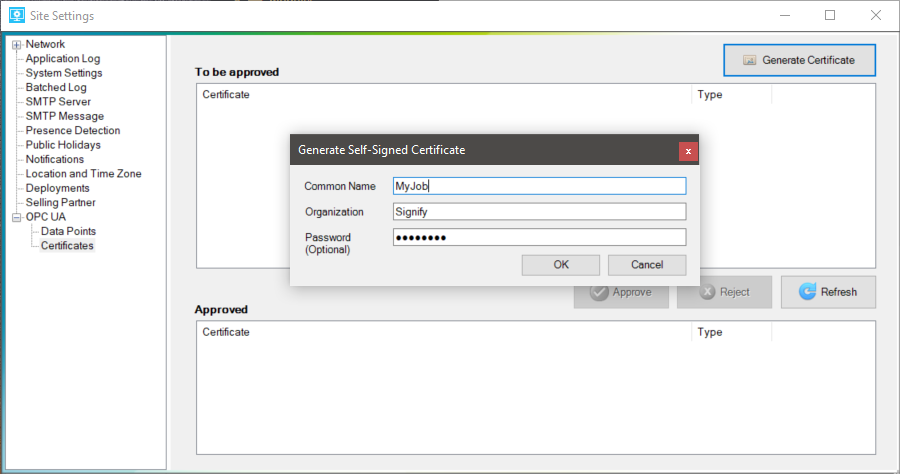Minimize the Site Settings window
The width and height of the screenshot is (900, 474).
pyautogui.click(x=785, y=15)
